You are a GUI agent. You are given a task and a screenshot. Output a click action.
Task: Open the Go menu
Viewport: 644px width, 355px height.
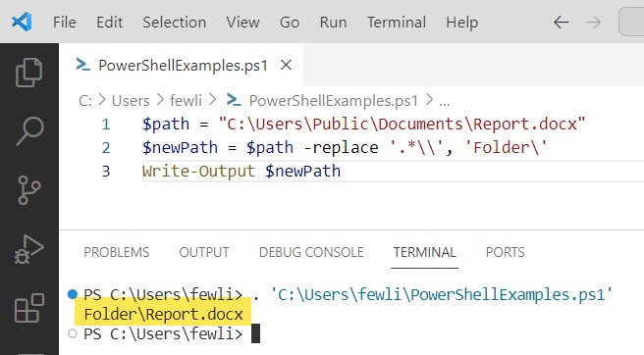pyautogui.click(x=290, y=23)
